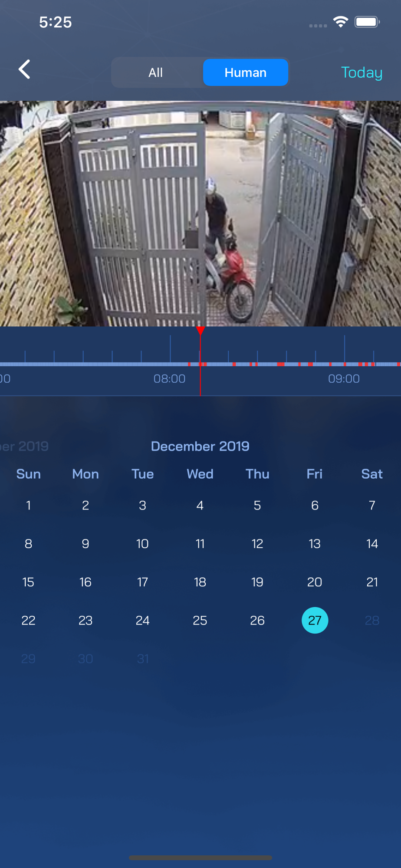Tap the back arrow icon
401x868 pixels.
(24, 69)
